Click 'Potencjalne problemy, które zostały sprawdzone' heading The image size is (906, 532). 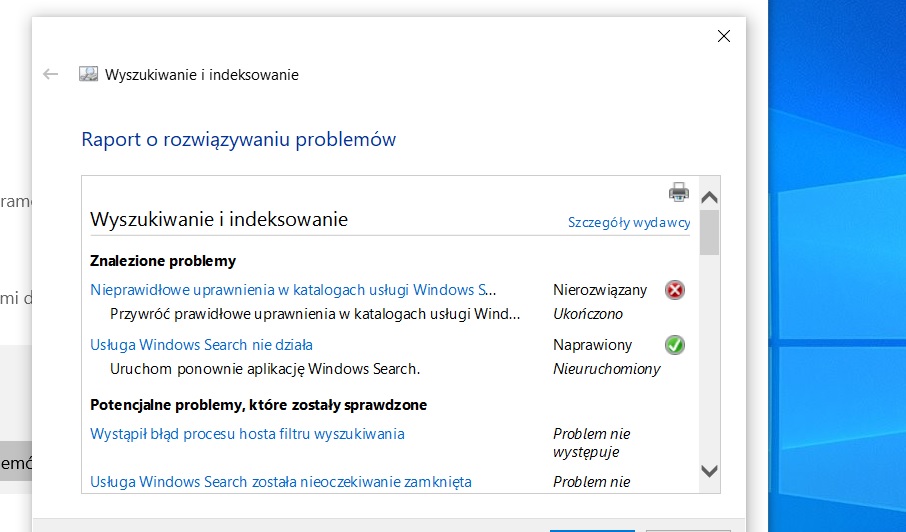[258, 404]
